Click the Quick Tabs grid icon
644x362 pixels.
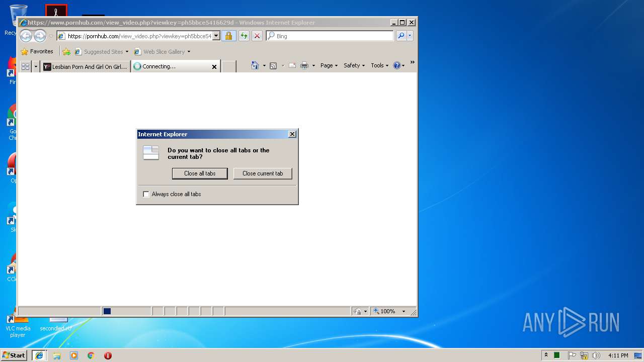pyautogui.click(x=25, y=66)
